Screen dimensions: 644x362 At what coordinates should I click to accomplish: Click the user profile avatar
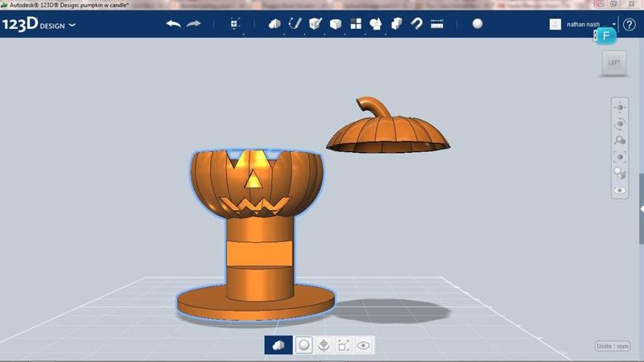point(555,24)
